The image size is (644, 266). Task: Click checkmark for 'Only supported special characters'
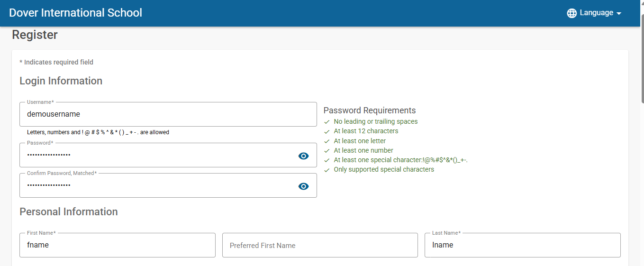tap(327, 170)
